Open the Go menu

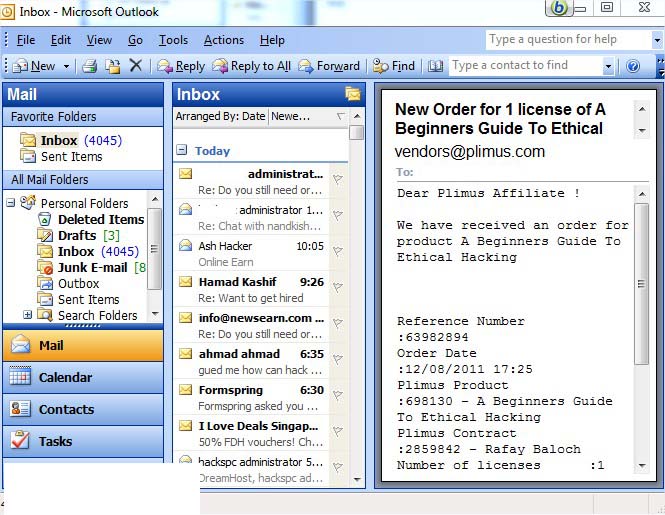tap(135, 40)
